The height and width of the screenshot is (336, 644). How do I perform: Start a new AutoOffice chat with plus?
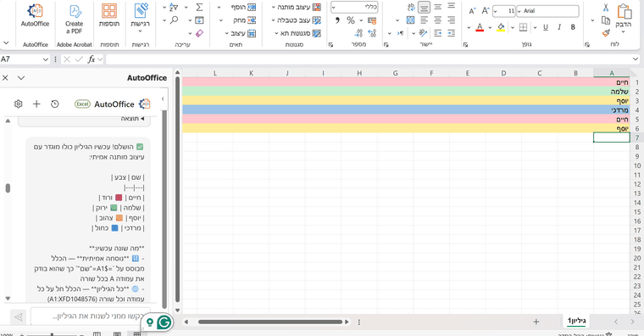coord(36,104)
